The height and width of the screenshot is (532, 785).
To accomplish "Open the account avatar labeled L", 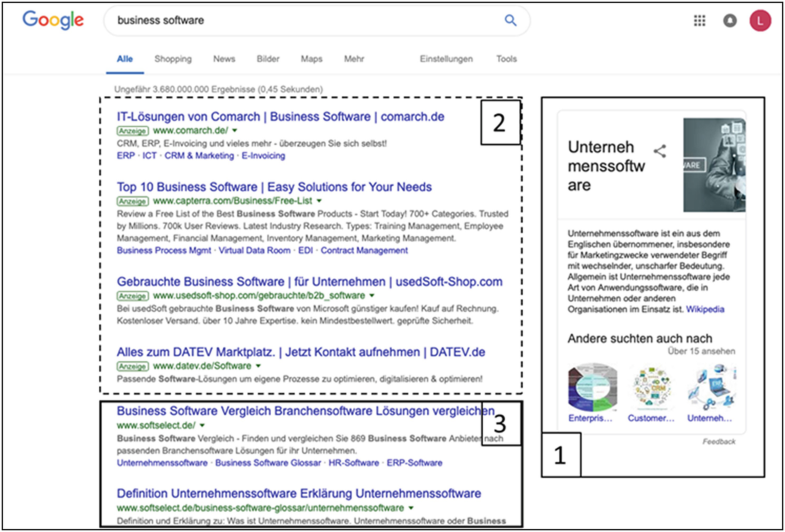I will pyautogui.click(x=760, y=21).
